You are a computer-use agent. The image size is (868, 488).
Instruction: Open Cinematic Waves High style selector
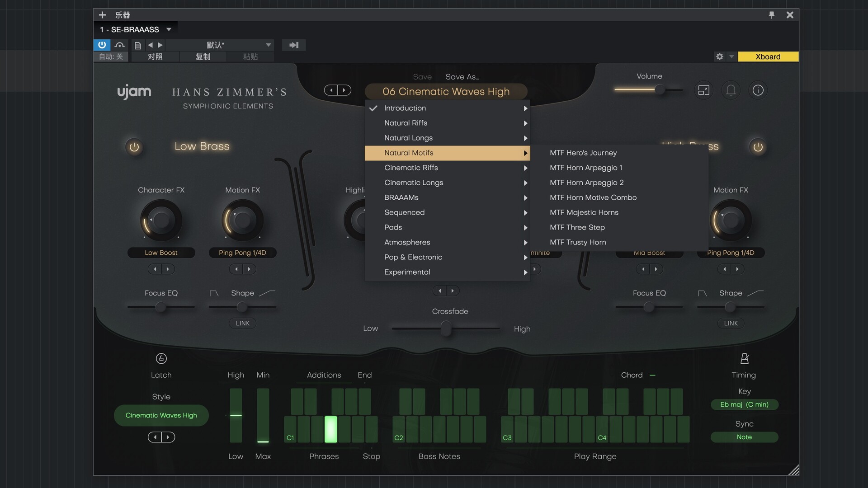161,415
